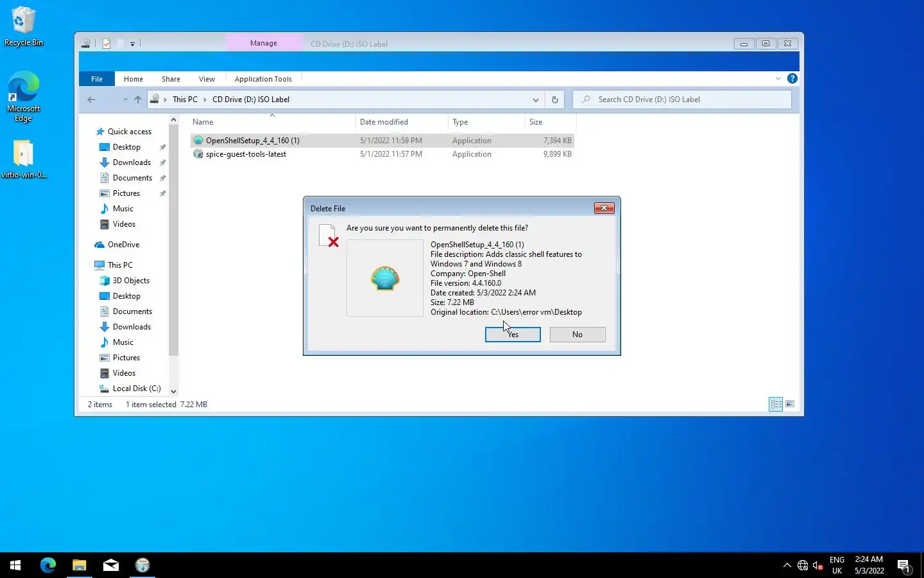
Task: Open pinned Downloads under Quick access
Action: click(132, 162)
